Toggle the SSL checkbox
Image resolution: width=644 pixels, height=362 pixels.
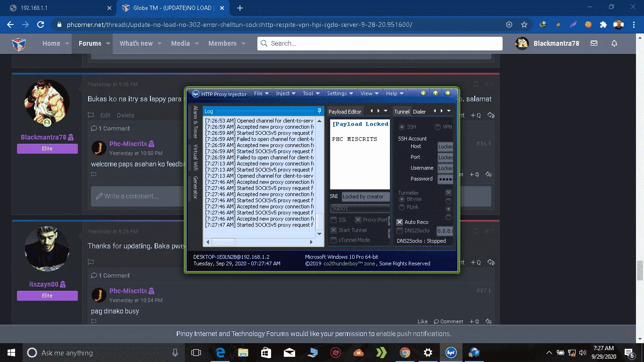(334, 220)
